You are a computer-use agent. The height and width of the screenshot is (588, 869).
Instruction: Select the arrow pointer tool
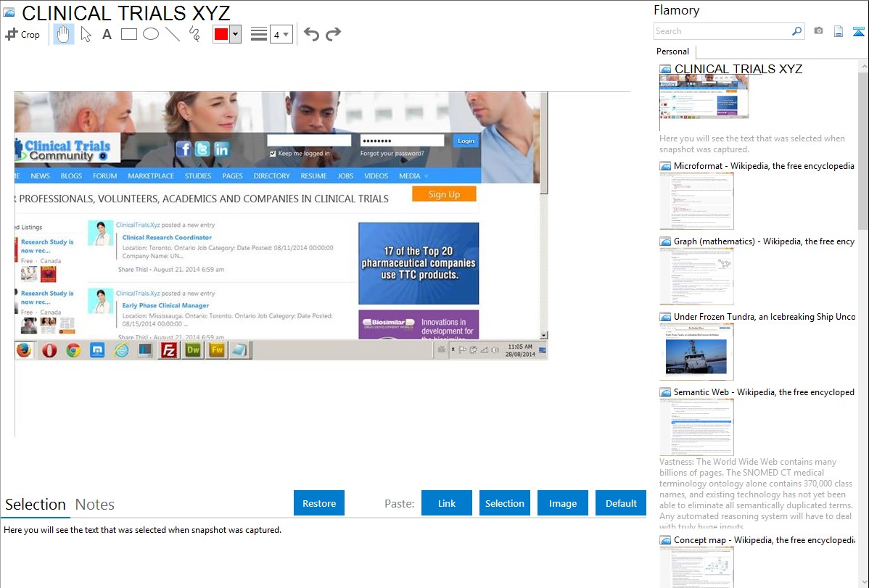click(86, 34)
